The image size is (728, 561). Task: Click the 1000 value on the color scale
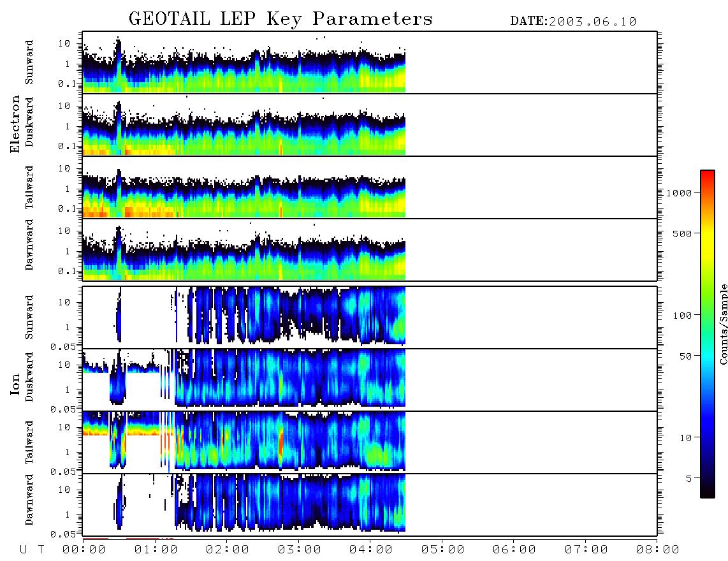point(679,193)
